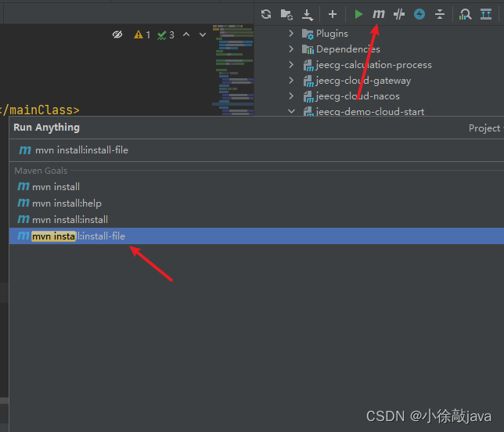The width and height of the screenshot is (504, 432).
Task: Select jeecg-cloud-nacos tree row
Action: coord(351,96)
